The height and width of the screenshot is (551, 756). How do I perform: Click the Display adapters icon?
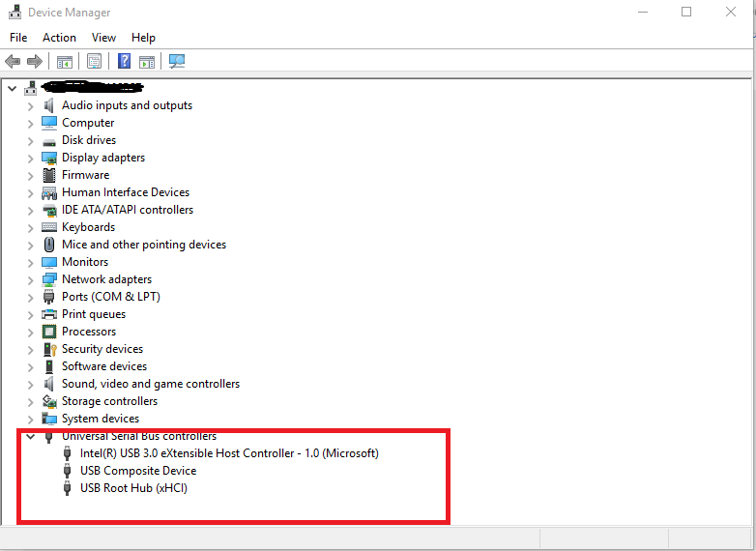point(49,159)
